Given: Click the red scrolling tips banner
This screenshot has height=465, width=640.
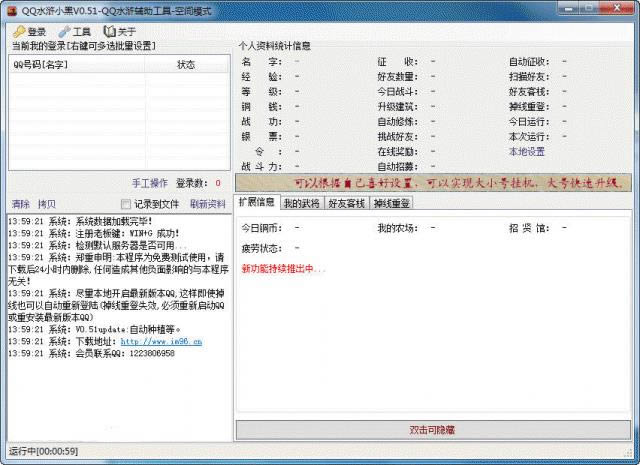Looking at the screenshot, I should pyautogui.click(x=433, y=182).
